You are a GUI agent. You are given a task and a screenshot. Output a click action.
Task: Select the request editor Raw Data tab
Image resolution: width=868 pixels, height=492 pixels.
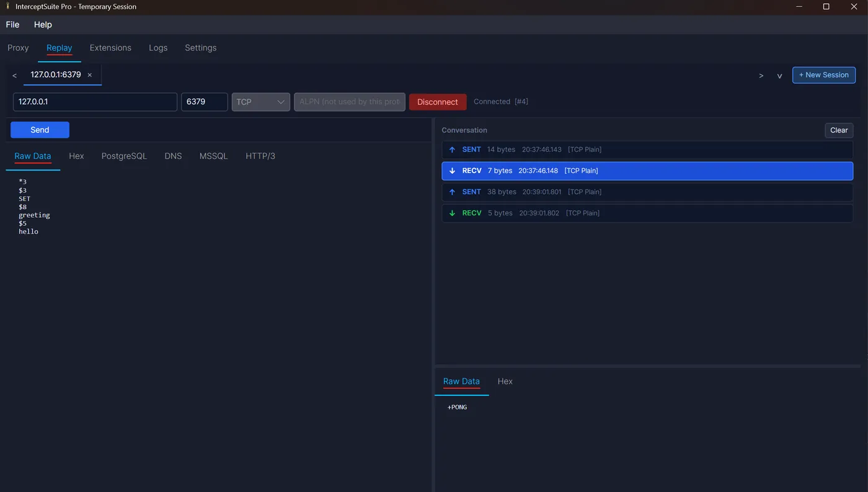point(33,156)
